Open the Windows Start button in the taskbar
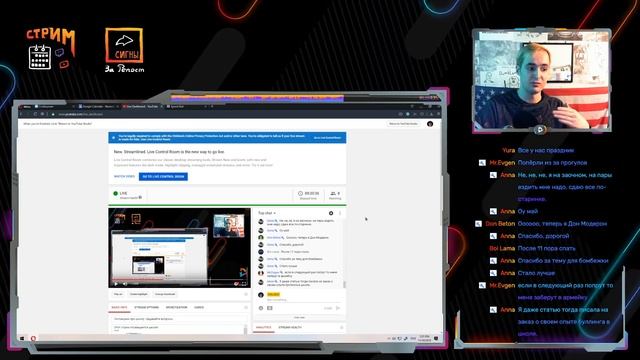The height and width of the screenshot is (360, 640). pos(22,338)
